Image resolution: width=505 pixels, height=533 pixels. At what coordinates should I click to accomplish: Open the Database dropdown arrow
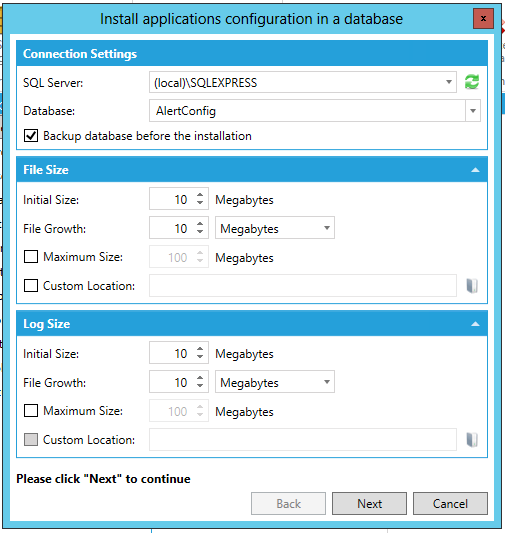click(x=473, y=111)
